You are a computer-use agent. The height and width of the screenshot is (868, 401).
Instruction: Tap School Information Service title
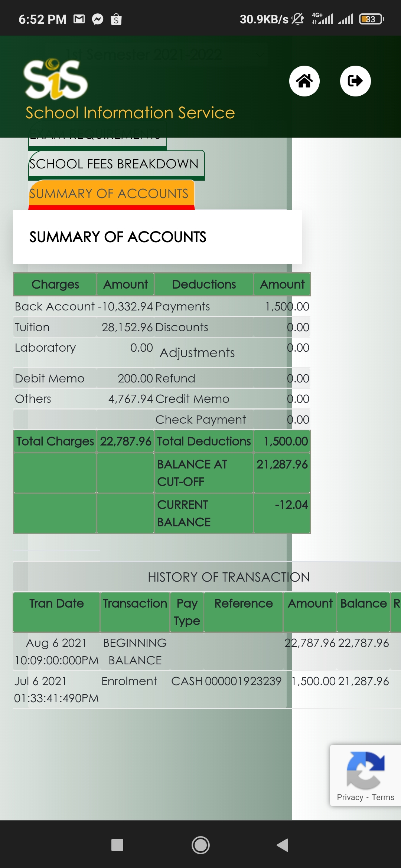130,113
